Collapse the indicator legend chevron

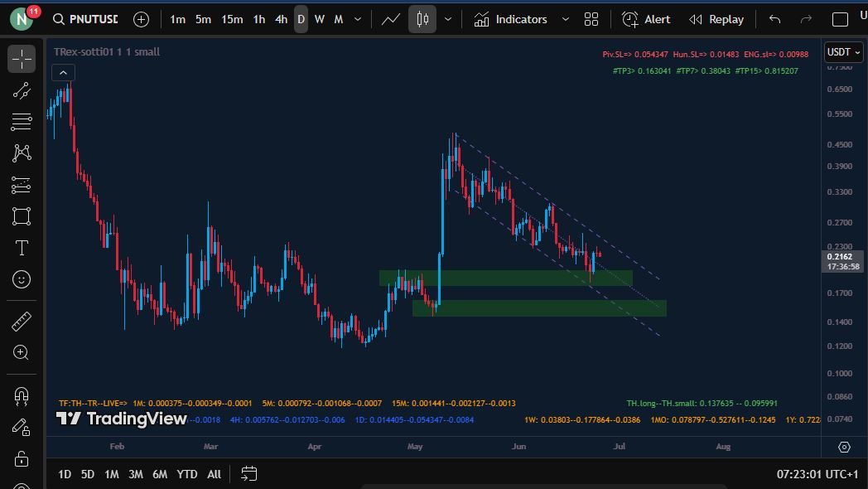coord(64,73)
